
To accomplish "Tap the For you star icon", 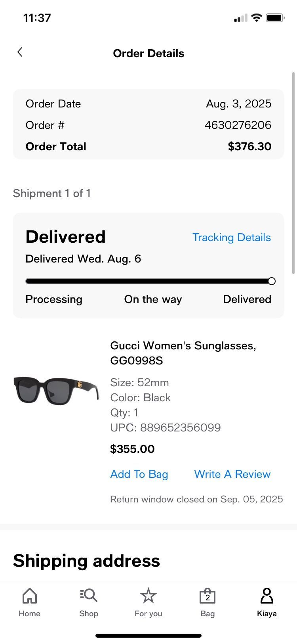I will 148,596.
